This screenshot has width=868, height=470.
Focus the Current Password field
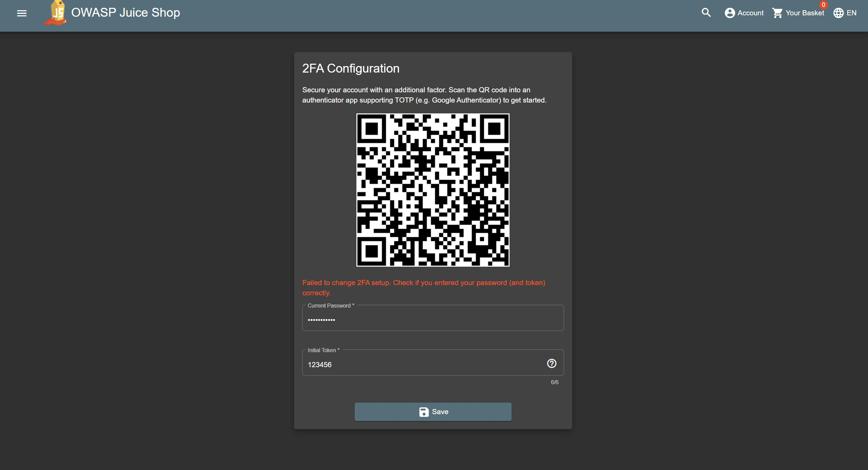[x=433, y=318]
